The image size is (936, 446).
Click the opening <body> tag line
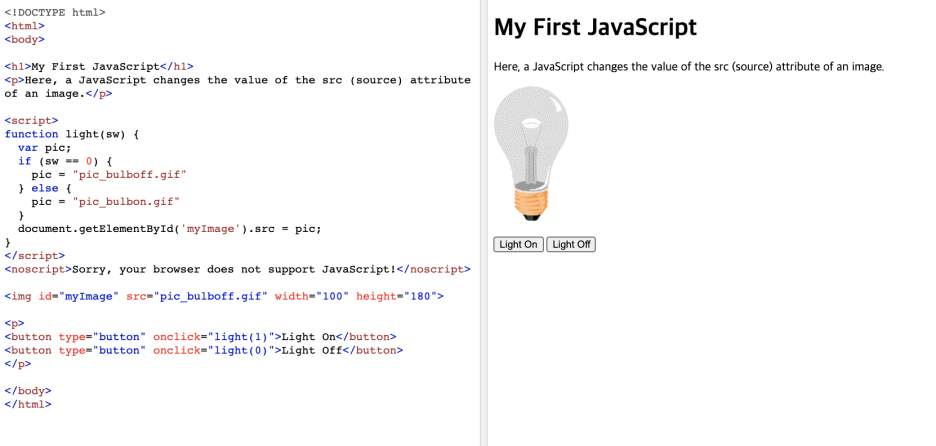tap(24, 39)
